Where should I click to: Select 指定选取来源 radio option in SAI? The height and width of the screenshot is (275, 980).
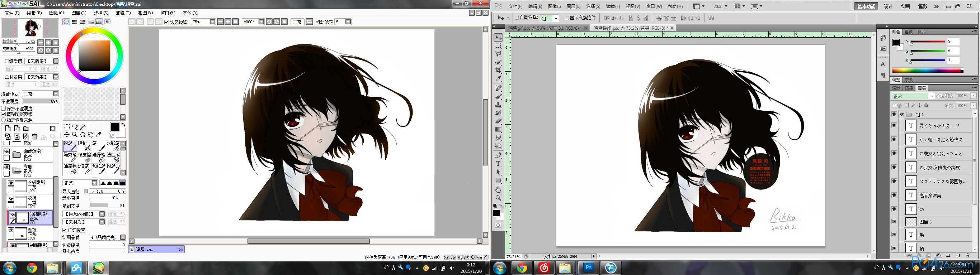pos(4,120)
